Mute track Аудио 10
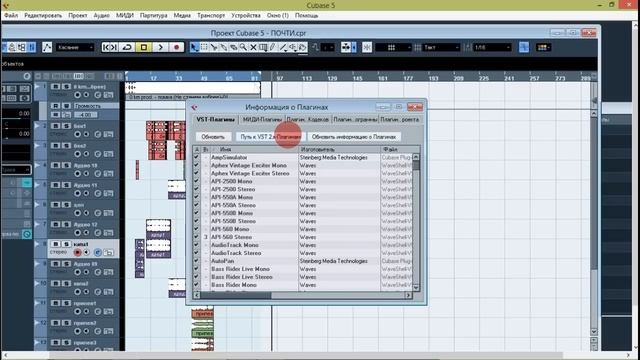This screenshot has height=360, width=640. (56, 165)
